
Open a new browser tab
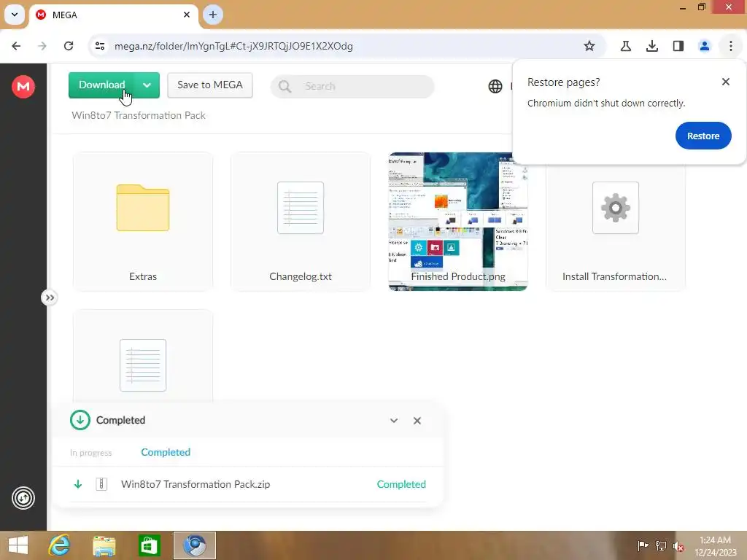[x=213, y=15]
